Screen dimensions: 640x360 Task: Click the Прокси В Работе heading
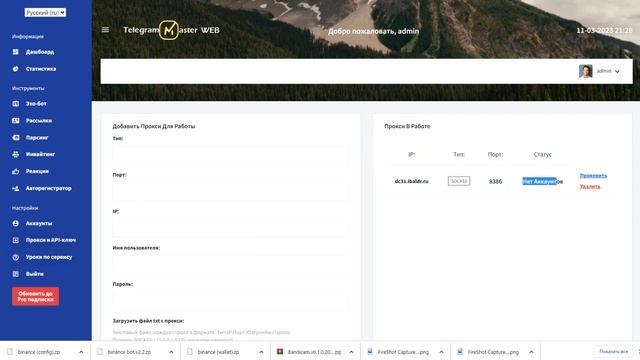coord(407,126)
